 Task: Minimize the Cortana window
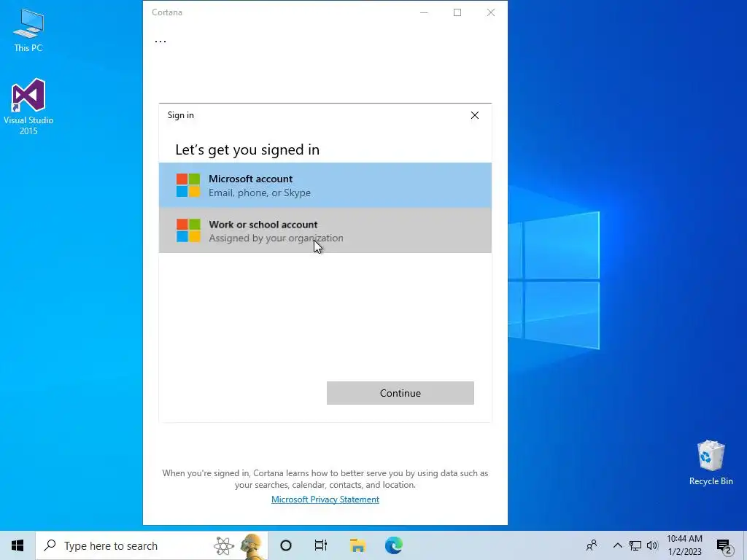coord(424,12)
